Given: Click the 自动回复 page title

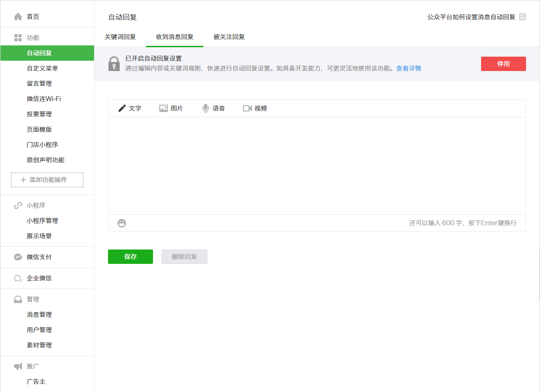Looking at the screenshot, I should click(x=122, y=17).
